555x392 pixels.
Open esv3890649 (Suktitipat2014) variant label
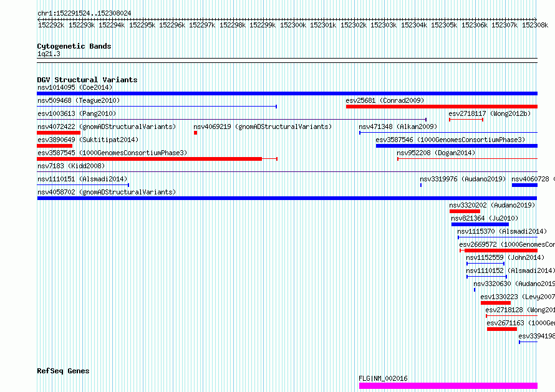[88, 140]
